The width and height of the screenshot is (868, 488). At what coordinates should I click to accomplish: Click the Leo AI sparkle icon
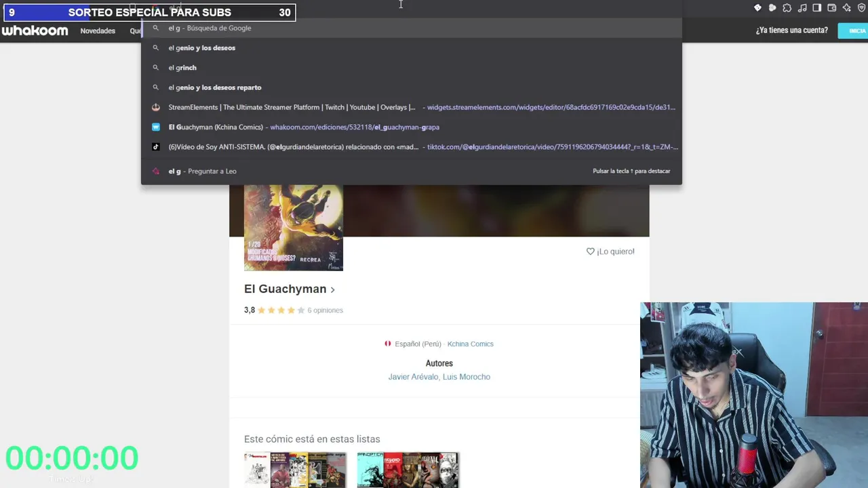click(847, 7)
